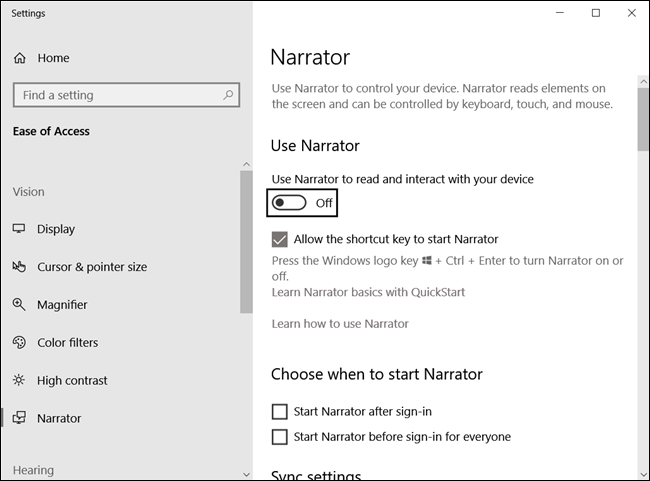Click the sidebar scroll down arrow

246,474
